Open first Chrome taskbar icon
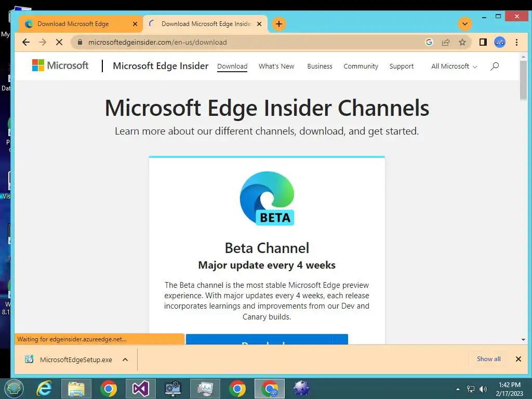The width and height of the screenshot is (532, 399). [x=109, y=389]
